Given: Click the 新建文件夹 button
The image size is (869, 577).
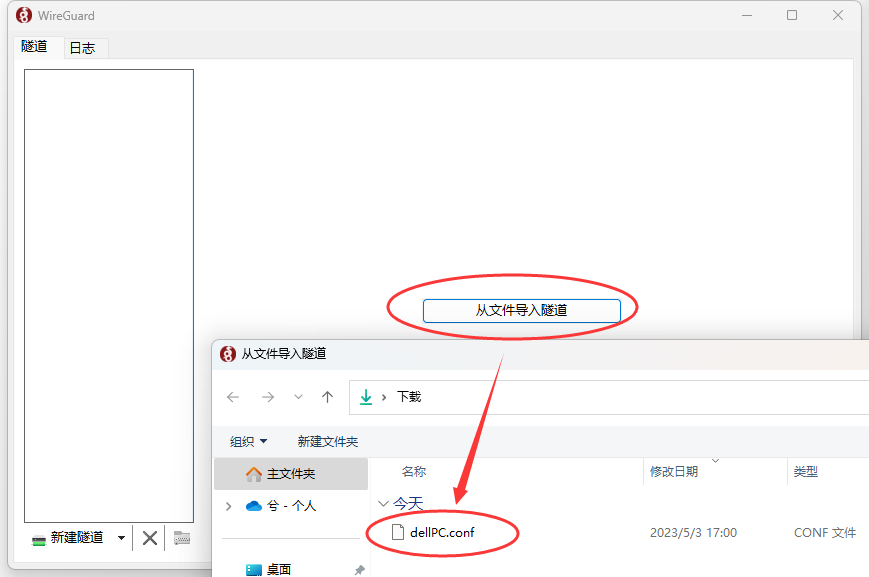Looking at the screenshot, I should coord(328,441).
